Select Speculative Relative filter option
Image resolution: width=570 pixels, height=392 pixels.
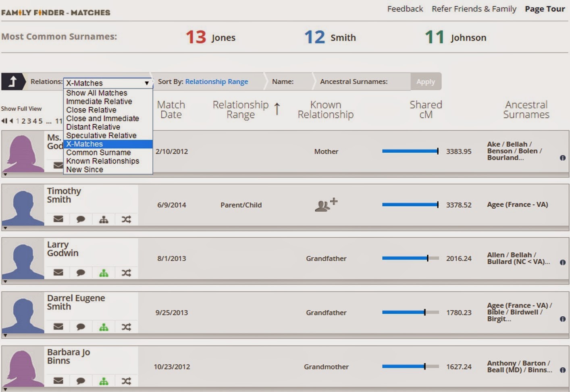point(108,135)
